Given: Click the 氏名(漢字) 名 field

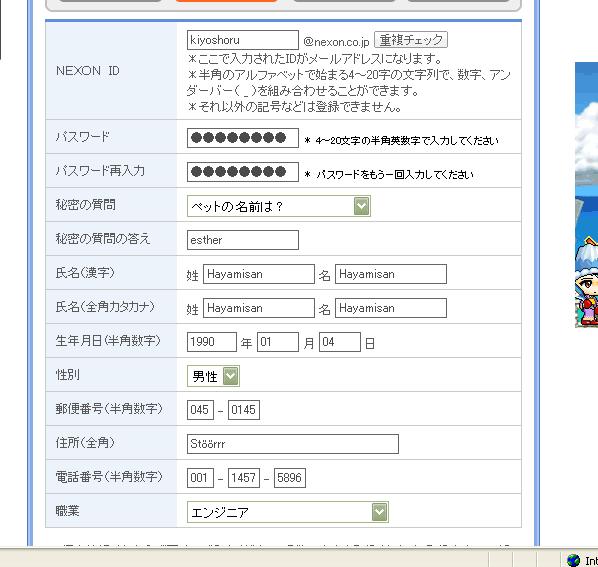Looking at the screenshot, I should 391,274.
